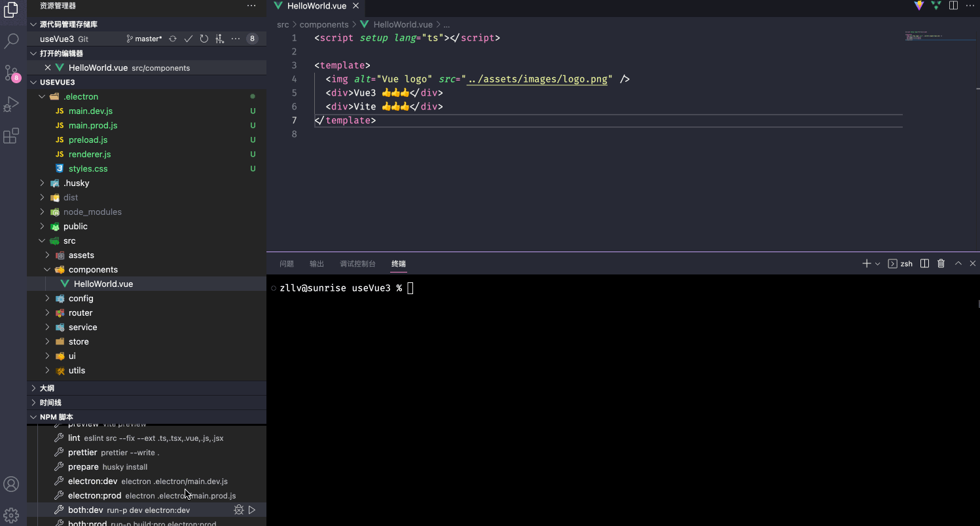Open preload.js file
Screen dimensions: 980x526
tap(147, 140)
